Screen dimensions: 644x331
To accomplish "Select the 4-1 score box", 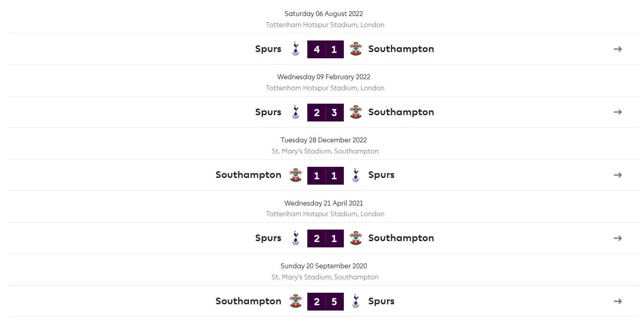I will [326, 49].
